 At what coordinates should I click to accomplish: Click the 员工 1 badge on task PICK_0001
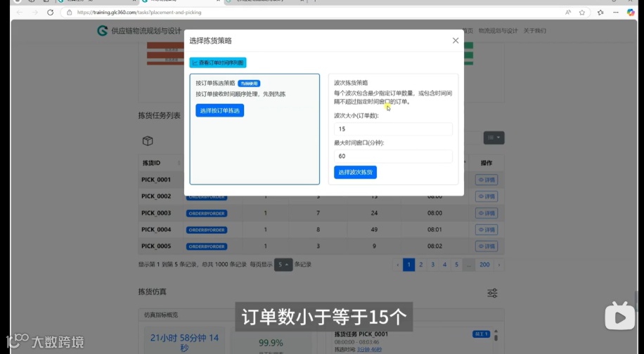481,334
